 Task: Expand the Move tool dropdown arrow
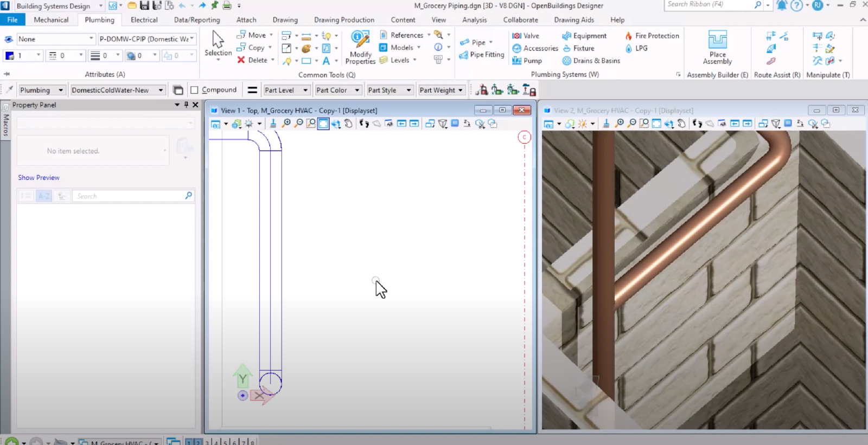271,35
